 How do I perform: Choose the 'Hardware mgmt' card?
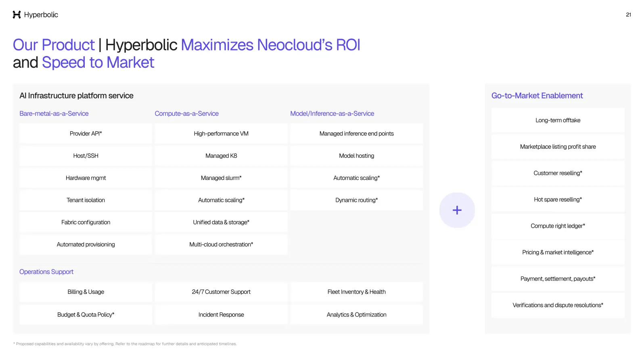pos(86,178)
